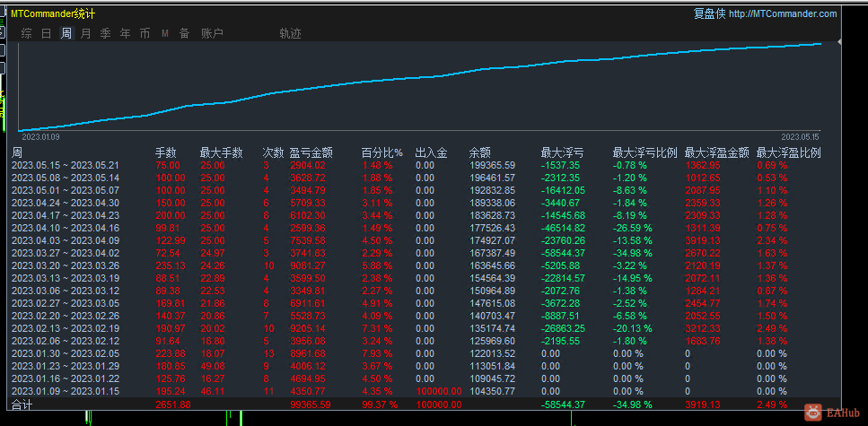Click the total profit value 99365.59
This screenshot has height=426, width=868.
(x=310, y=404)
